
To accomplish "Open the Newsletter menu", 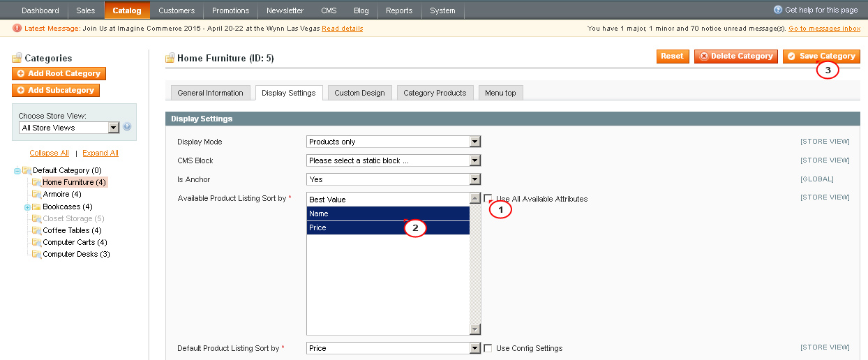I will (x=285, y=10).
